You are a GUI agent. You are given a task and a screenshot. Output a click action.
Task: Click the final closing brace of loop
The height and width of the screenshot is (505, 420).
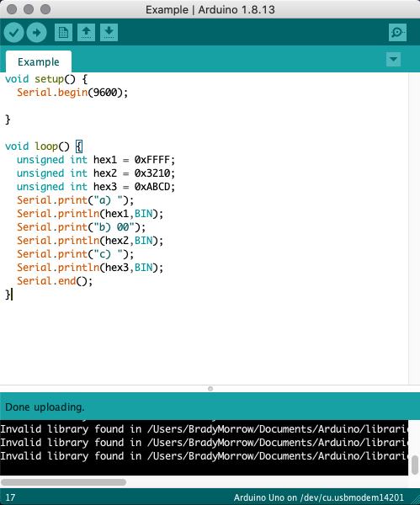pyautogui.click(x=8, y=295)
